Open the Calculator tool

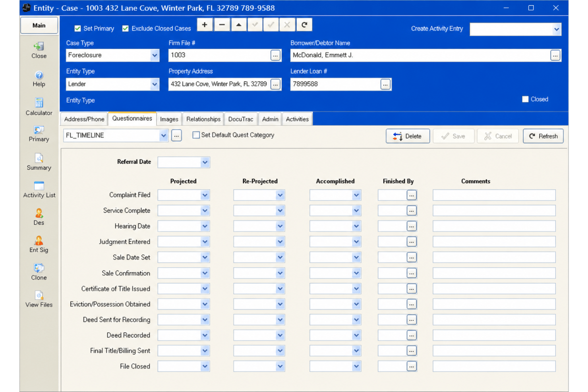coord(39,107)
